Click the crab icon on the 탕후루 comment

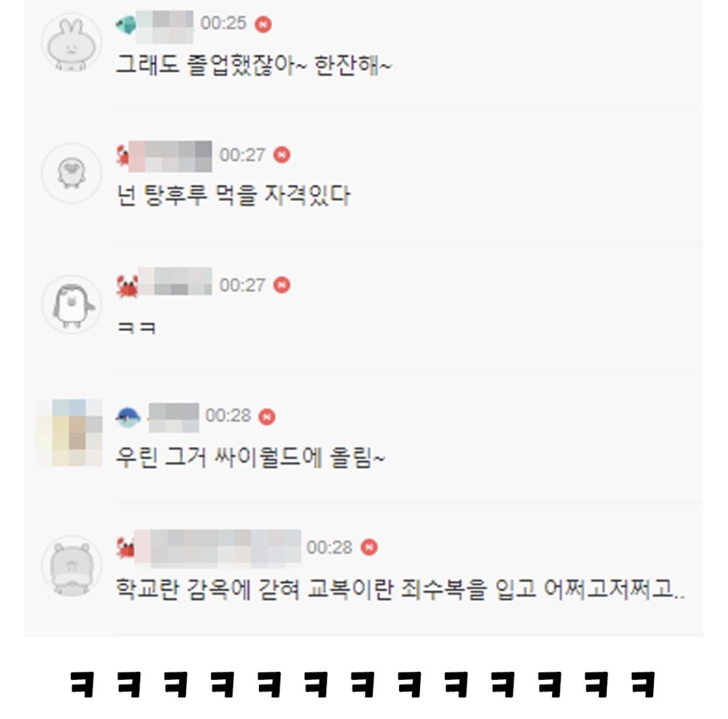[123, 155]
